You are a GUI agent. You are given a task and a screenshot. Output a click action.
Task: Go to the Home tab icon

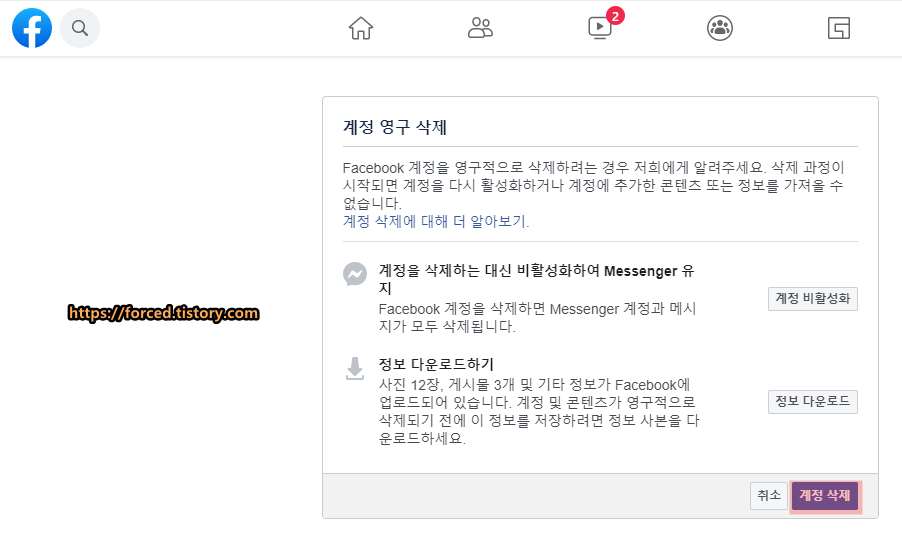pyautogui.click(x=361, y=28)
